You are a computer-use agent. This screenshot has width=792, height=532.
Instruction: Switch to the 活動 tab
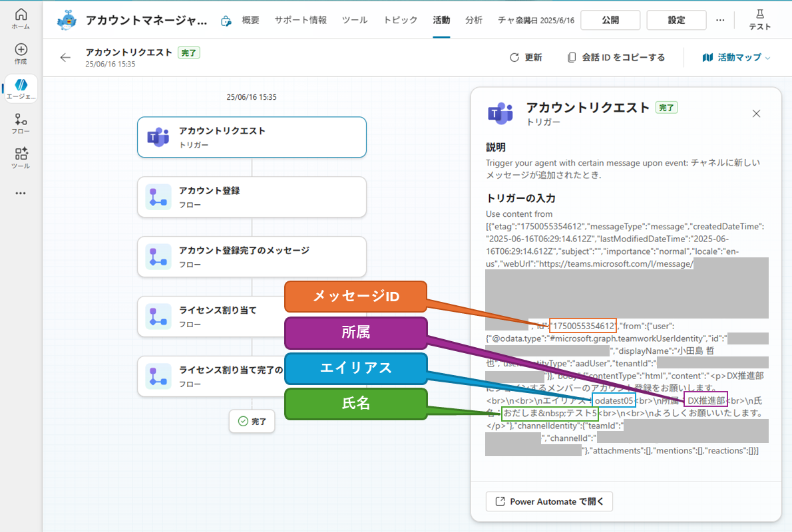[441, 20]
